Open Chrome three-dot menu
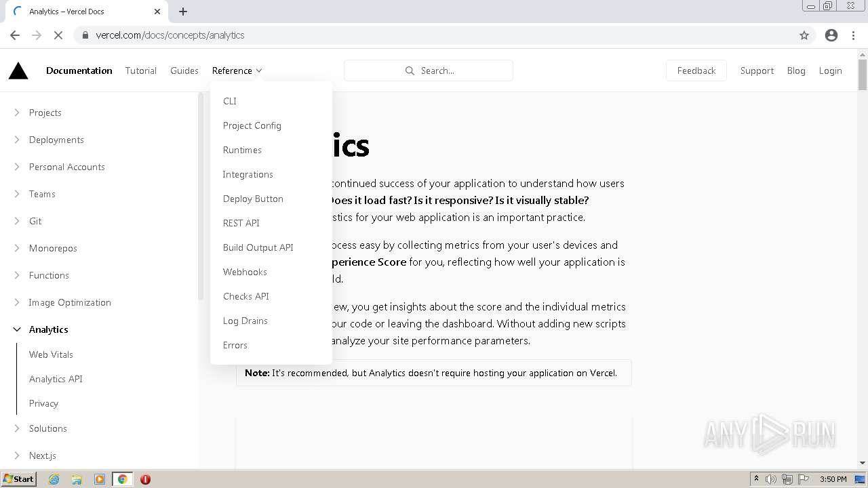868x488 pixels. [x=853, y=35]
